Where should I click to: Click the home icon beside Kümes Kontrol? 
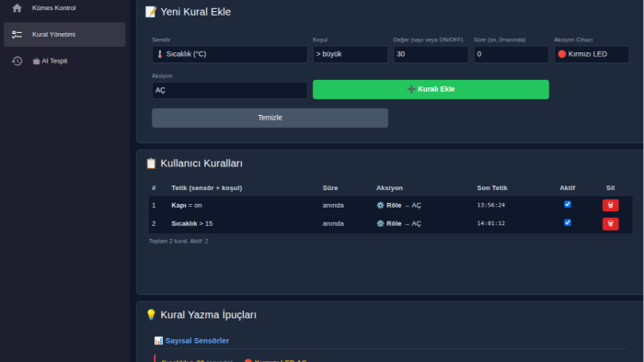(x=17, y=7)
